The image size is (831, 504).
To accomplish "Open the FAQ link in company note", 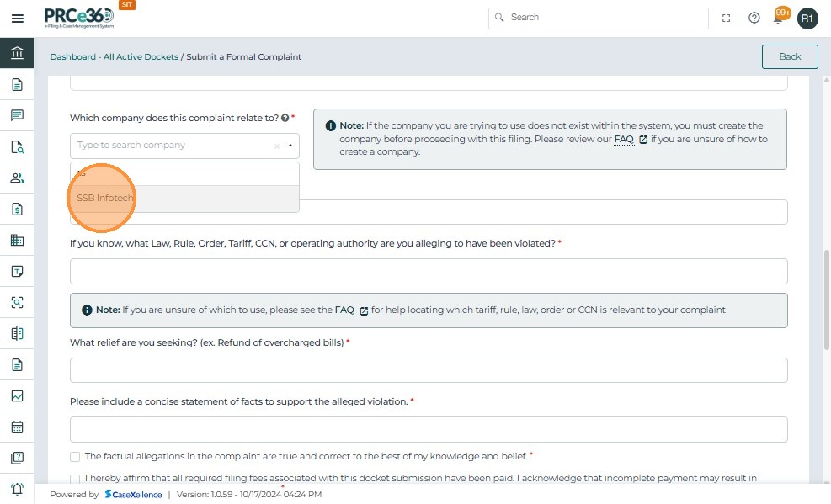I will (x=624, y=139).
